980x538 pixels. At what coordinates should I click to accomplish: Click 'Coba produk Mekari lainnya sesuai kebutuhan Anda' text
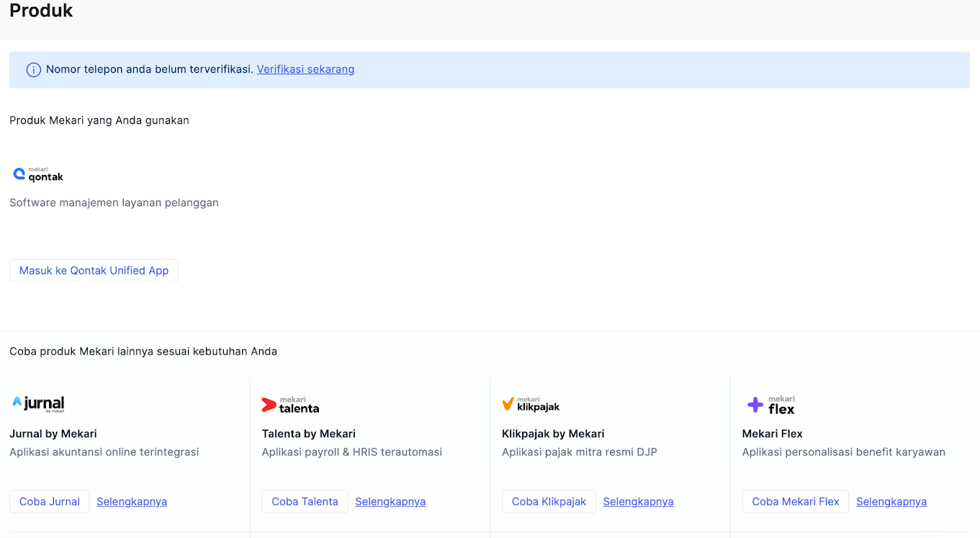[x=143, y=351]
